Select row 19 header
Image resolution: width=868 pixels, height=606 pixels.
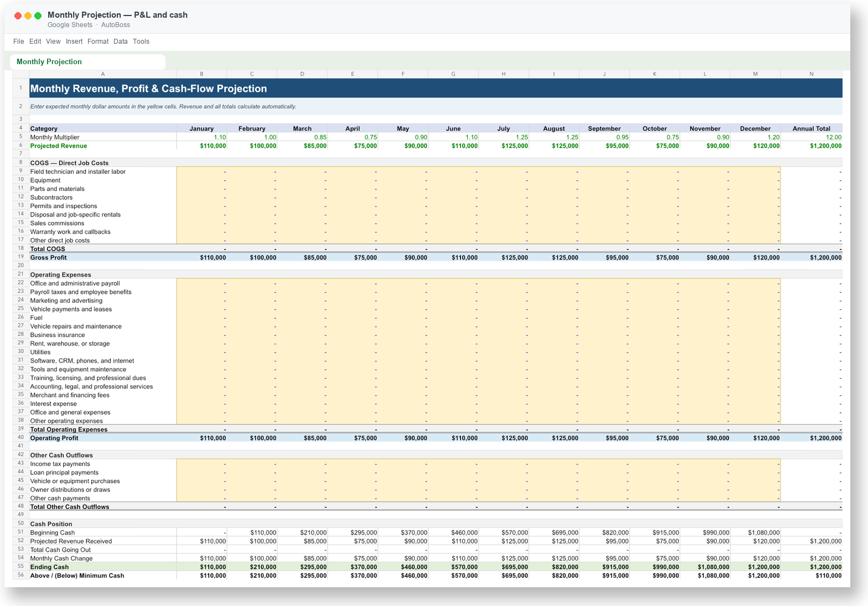(x=20, y=257)
